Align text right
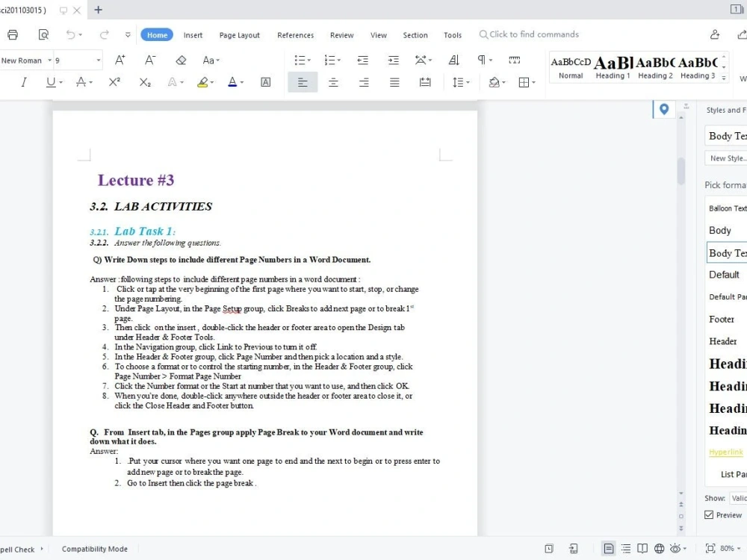This screenshot has height=560, width=747. (x=364, y=82)
